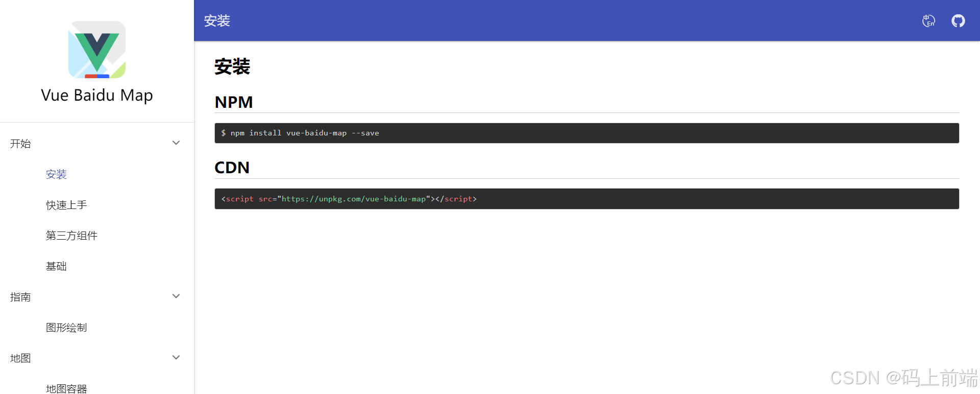Viewport: 980px width, 394px height.
Task: Click the Vue Baidu Map logo
Action: [x=97, y=50]
